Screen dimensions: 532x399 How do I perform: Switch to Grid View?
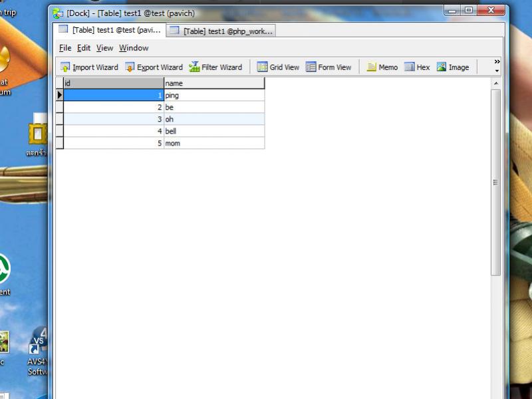[278, 67]
